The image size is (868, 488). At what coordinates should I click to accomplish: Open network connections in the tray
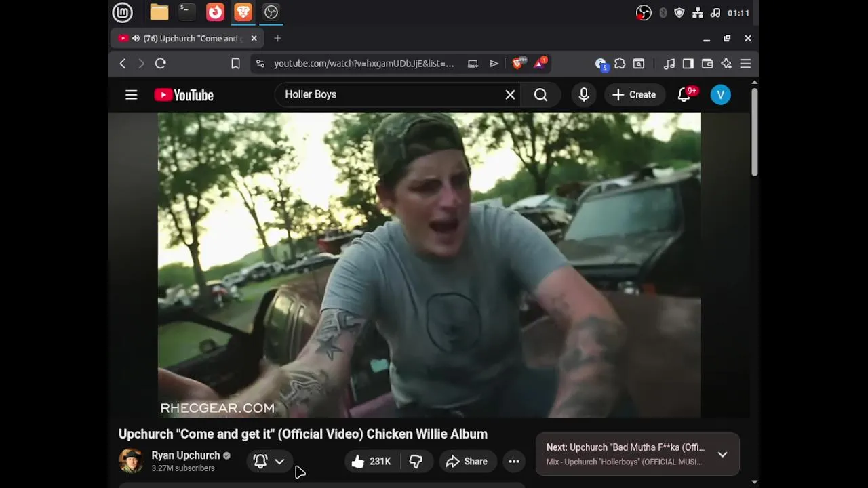[697, 13]
